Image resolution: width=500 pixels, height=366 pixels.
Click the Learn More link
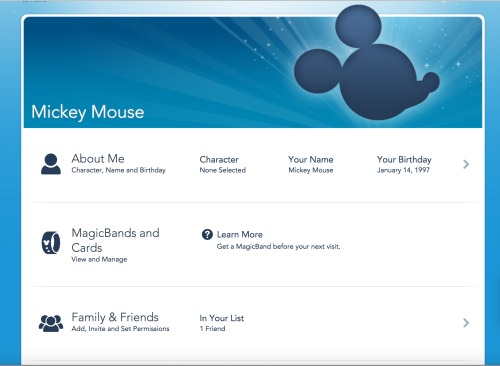[x=240, y=234]
